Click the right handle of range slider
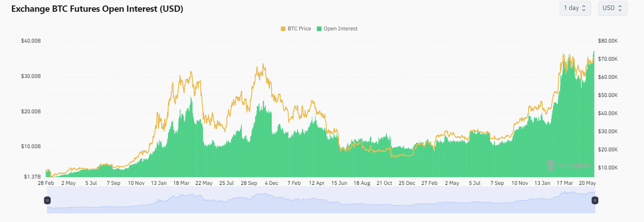The width and height of the screenshot is (644, 222). tap(595, 200)
